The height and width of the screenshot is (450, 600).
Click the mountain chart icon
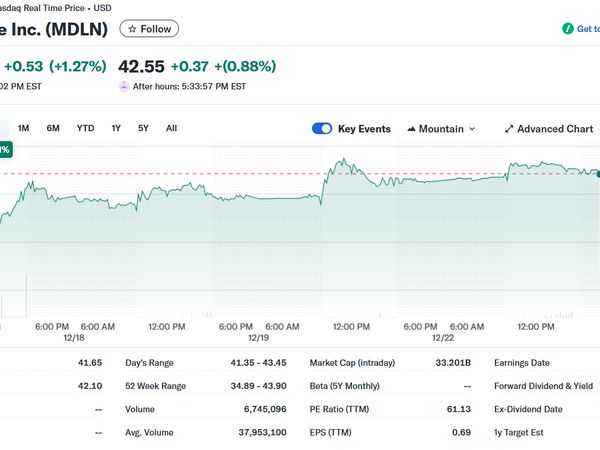412,129
